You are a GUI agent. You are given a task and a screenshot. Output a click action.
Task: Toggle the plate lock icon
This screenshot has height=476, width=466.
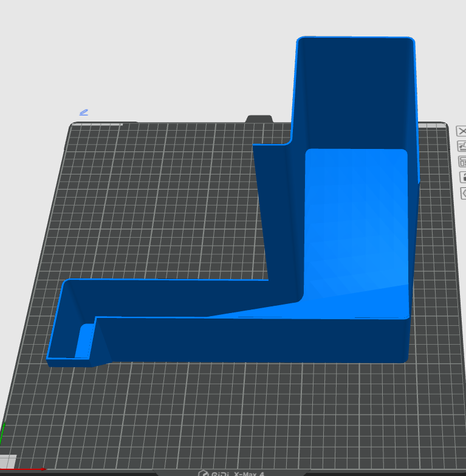pyautogui.click(x=462, y=178)
